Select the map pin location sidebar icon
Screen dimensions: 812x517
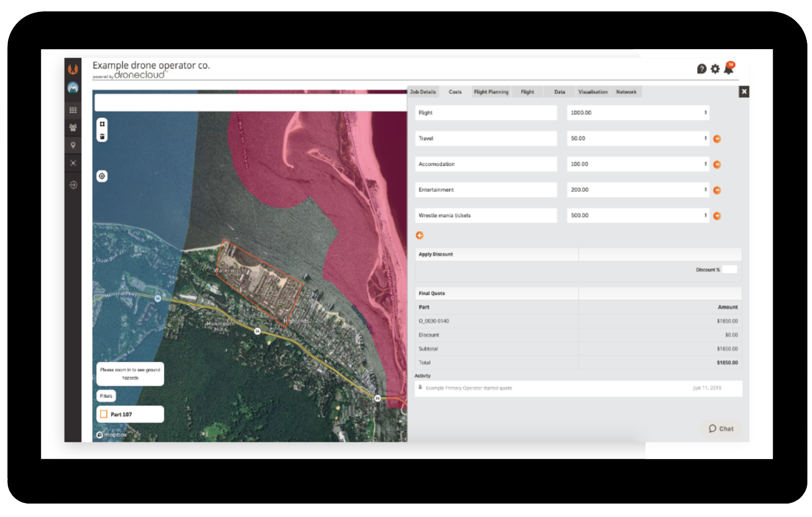73,145
